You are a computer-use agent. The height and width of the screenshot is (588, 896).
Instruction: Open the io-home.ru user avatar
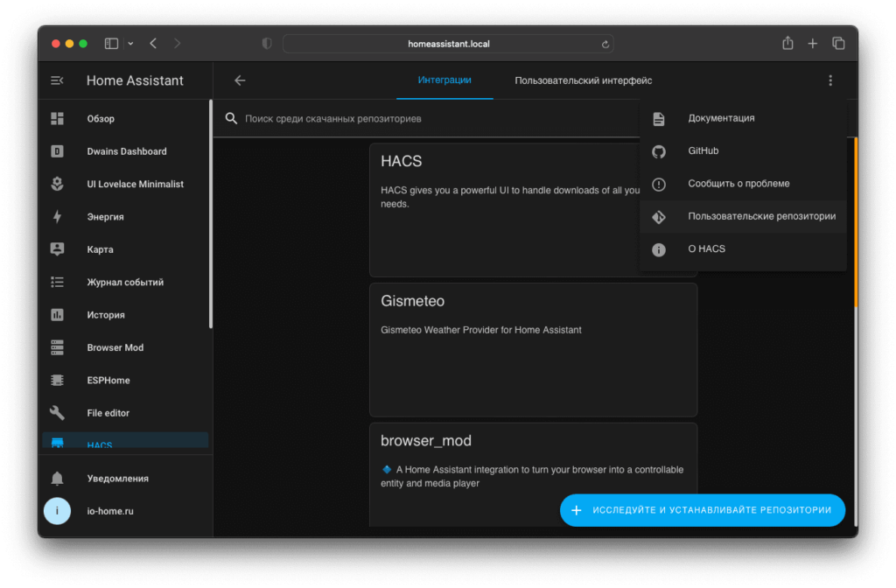click(57, 511)
